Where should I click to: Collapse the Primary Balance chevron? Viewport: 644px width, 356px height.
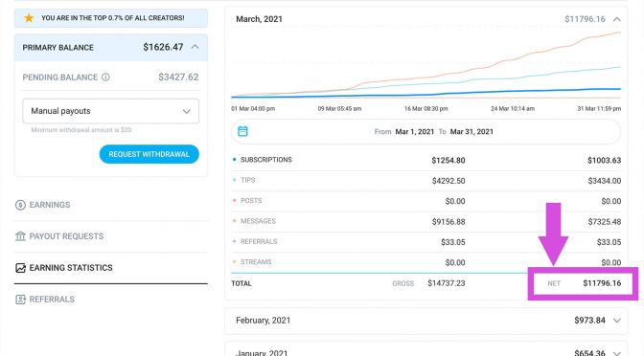[x=195, y=47]
